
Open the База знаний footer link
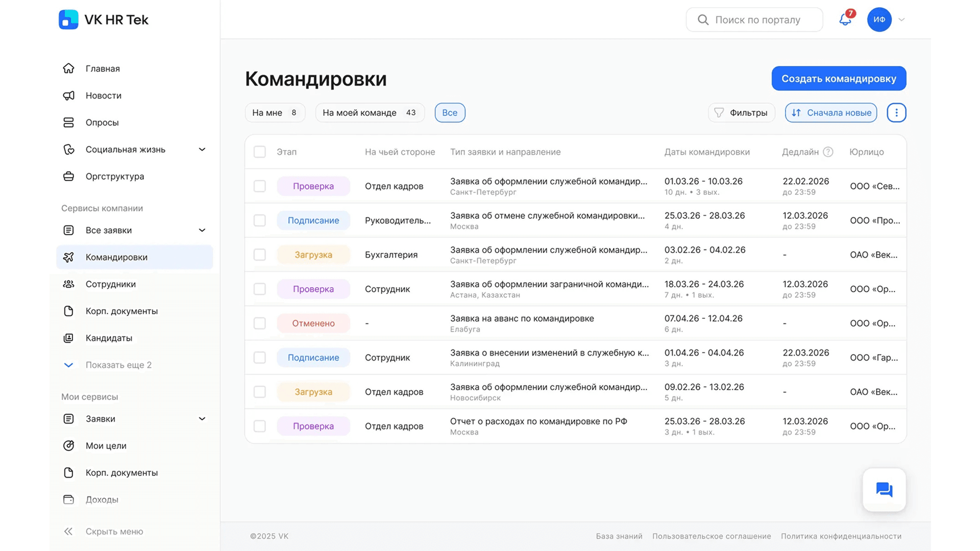click(619, 536)
